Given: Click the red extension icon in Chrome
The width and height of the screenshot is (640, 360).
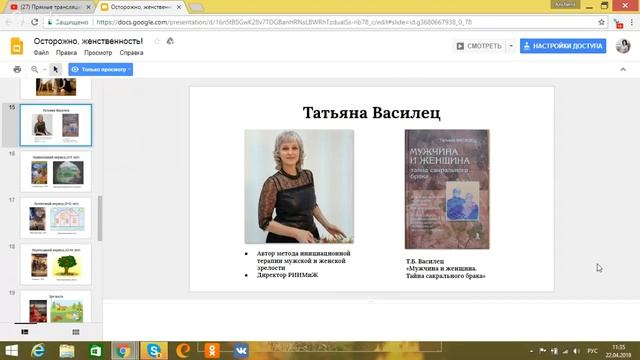Looking at the screenshot, I should click(x=619, y=23).
